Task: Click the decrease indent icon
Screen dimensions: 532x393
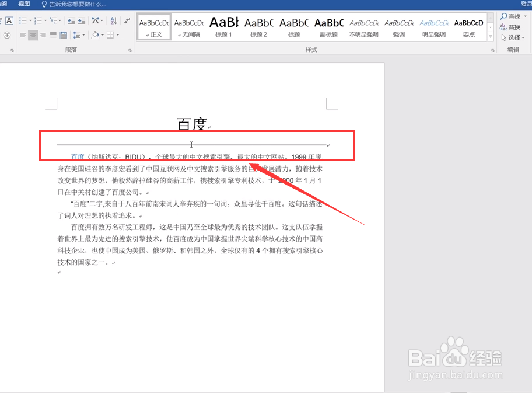Action: coord(71,20)
